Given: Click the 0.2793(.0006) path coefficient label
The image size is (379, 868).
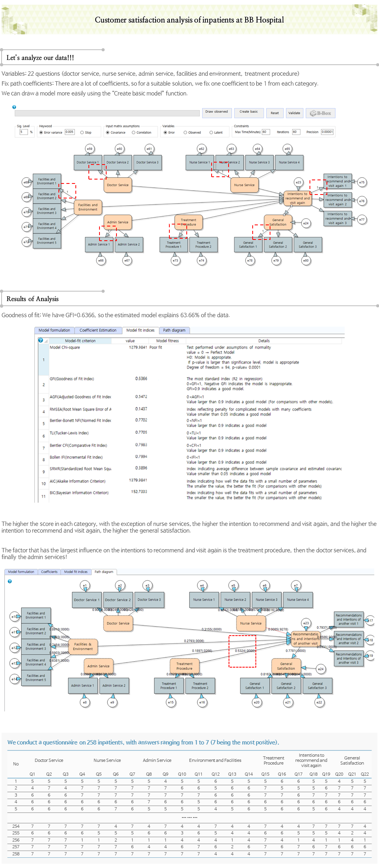Looking at the screenshot, I should click(194, 641).
